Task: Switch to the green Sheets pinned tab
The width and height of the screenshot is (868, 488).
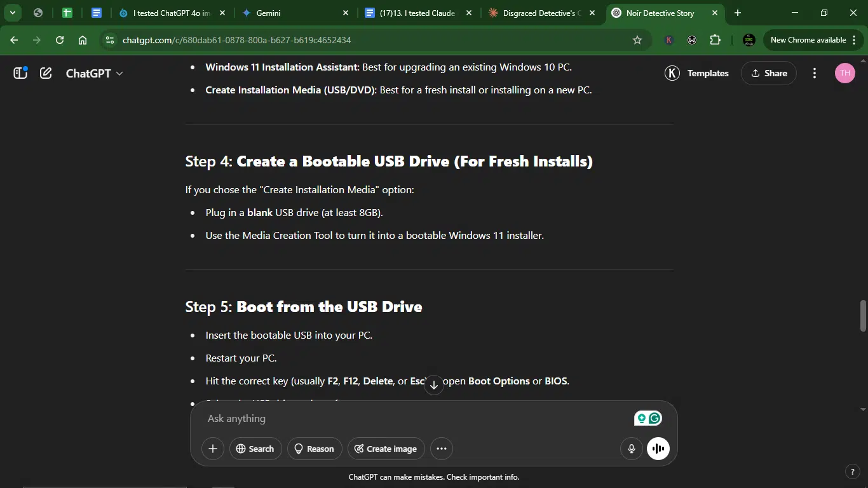Action: (x=67, y=13)
